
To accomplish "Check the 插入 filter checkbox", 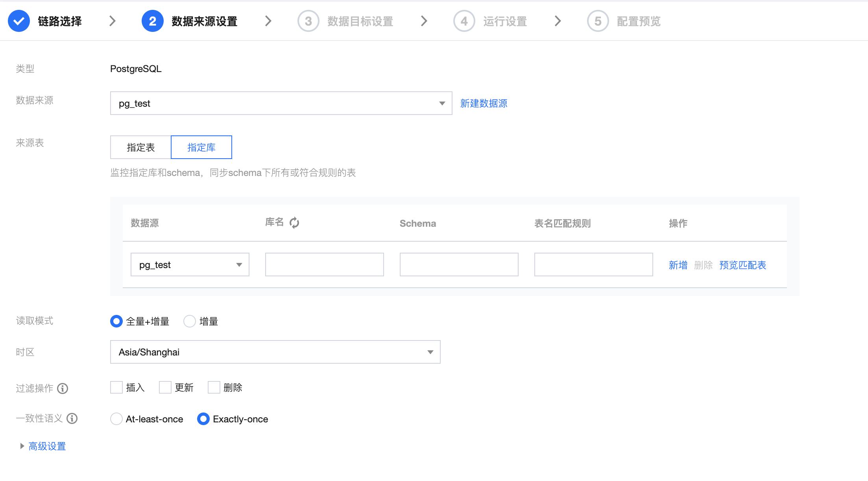I will tap(116, 387).
